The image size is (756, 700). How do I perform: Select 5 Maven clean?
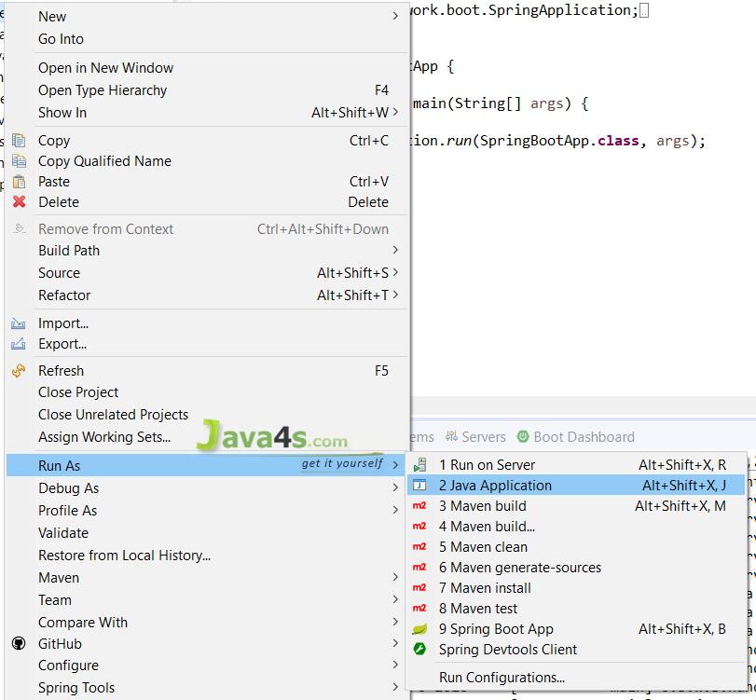coord(576,547)
